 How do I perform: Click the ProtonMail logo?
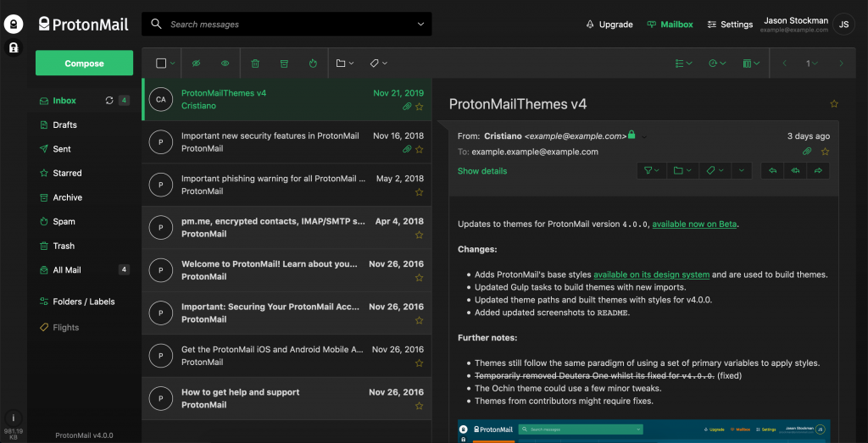(x=84, y=24)
